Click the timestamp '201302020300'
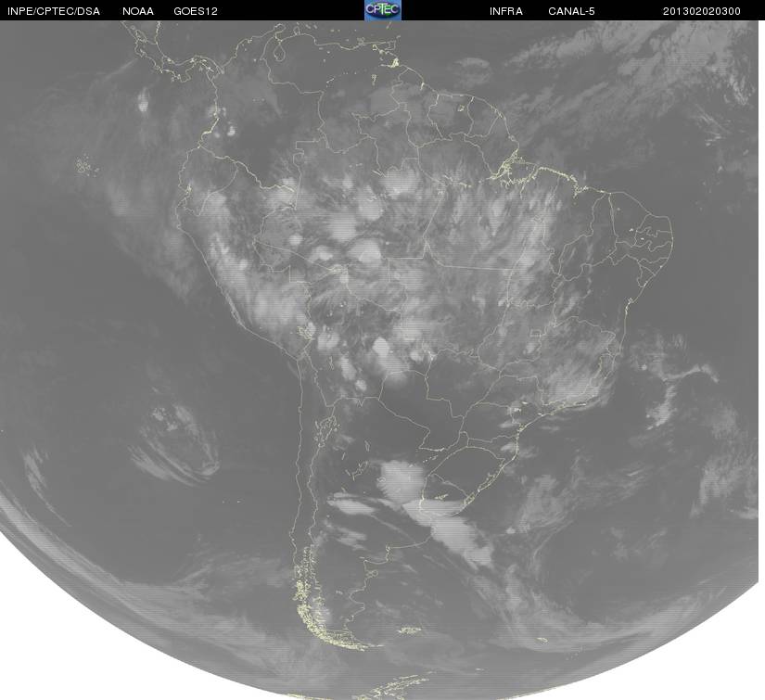Image resolution: width=765 pixels, height=700 pixels. click(702, 11)
